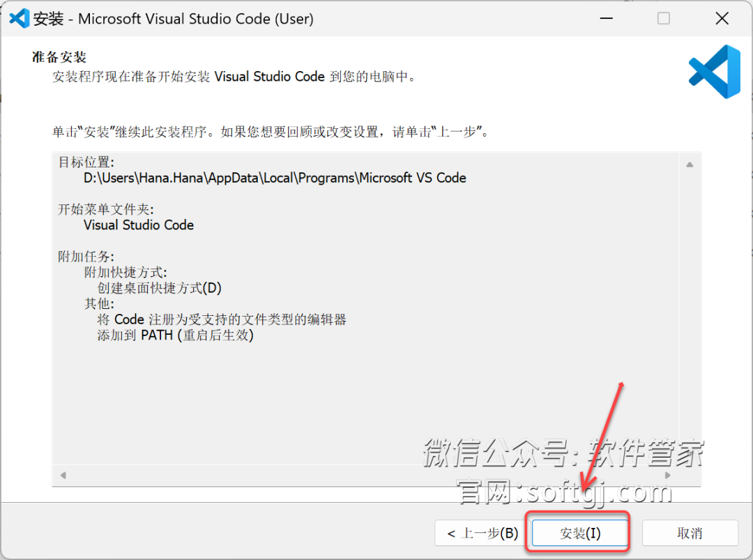
Task: Click the 将 Code 注册为受支持的文件类型的编辑器 line
Action: pyautogui.click(x=222, y=319)
